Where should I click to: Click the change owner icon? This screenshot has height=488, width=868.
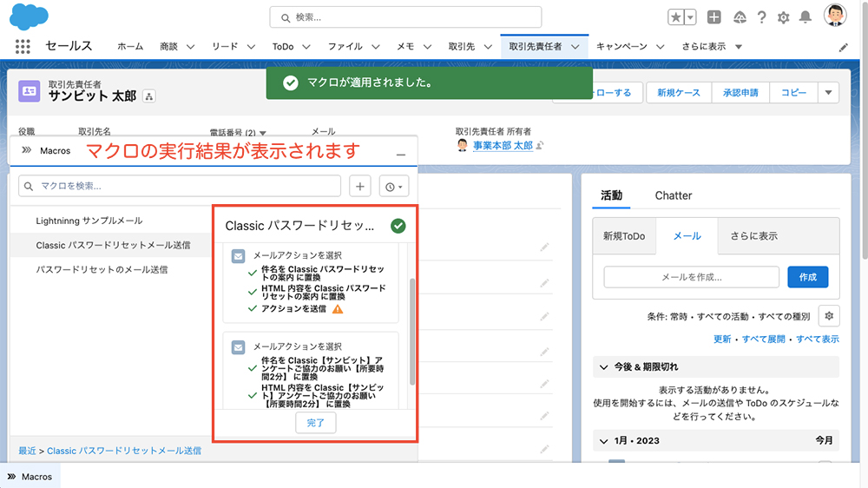click(x=540, y=146)
